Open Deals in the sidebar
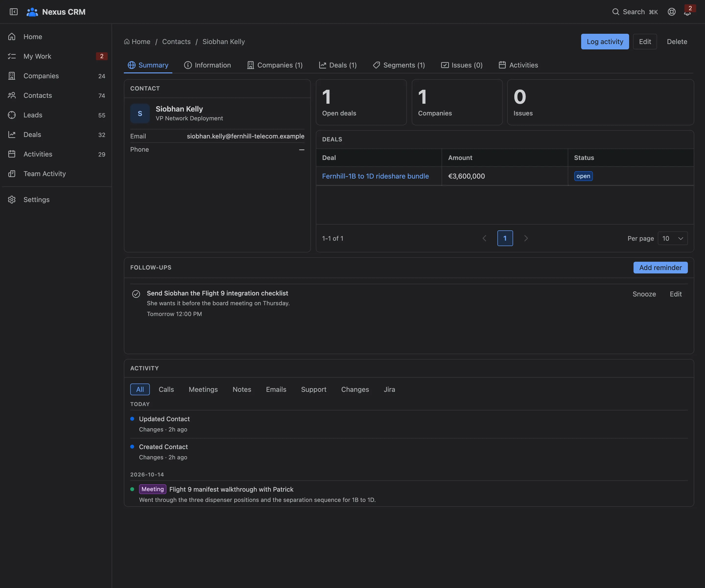Image resolution: width=705 pixels, height=588 pixels. [x=56, y=135]
